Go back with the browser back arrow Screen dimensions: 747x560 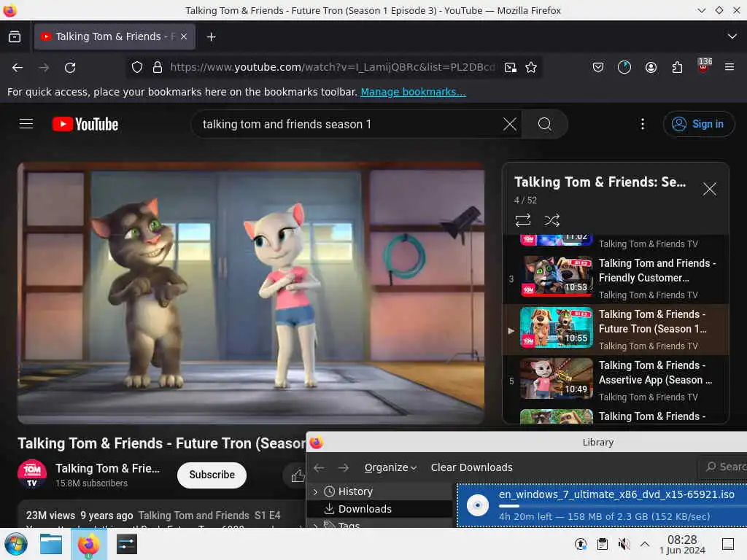[x=18, y=68]
